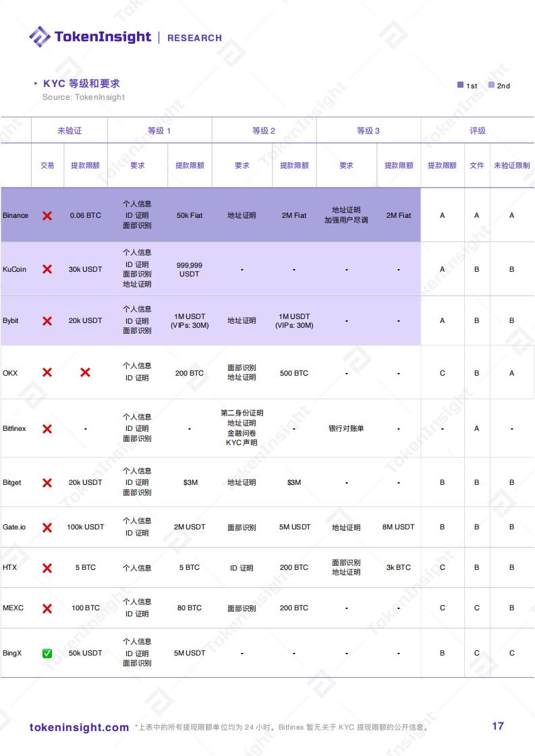
Task: Click the 100k USDT cell for Gate.io
Action: 86,527
